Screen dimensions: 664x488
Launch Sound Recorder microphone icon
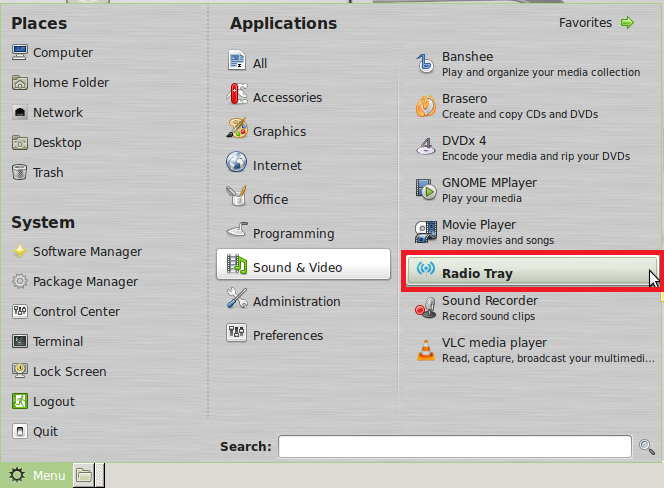(x=426, y=308)
